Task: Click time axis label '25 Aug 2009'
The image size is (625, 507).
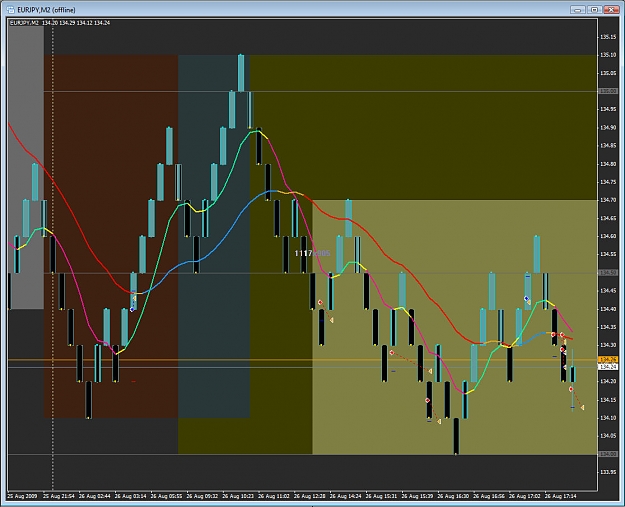Action: click(22, 496)
